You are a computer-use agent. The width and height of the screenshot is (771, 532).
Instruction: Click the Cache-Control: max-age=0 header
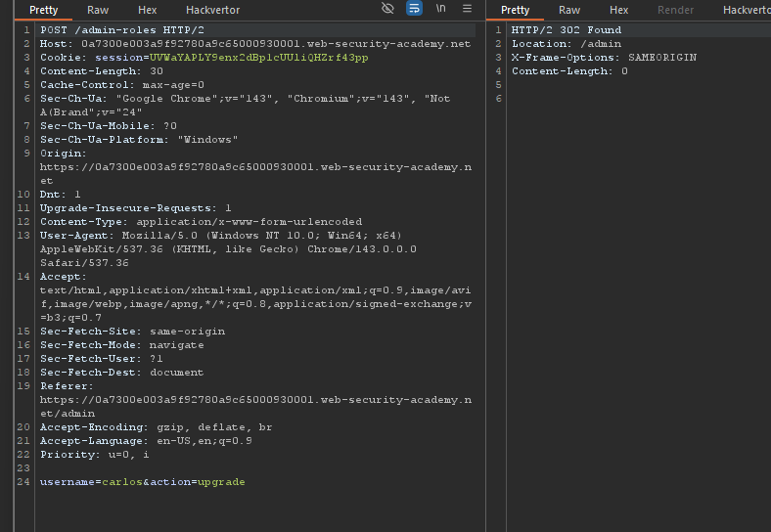click(x=122, y=85)
